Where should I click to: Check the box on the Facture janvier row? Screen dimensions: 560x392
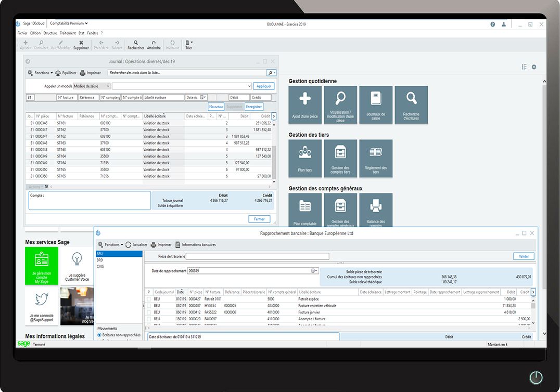click(x=149, y=312)
